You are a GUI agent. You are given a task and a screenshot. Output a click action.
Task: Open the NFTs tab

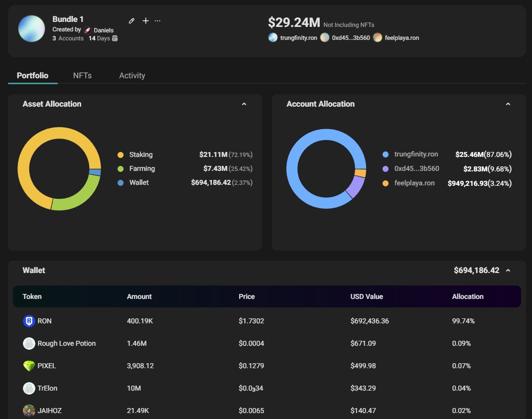point(83,75)
